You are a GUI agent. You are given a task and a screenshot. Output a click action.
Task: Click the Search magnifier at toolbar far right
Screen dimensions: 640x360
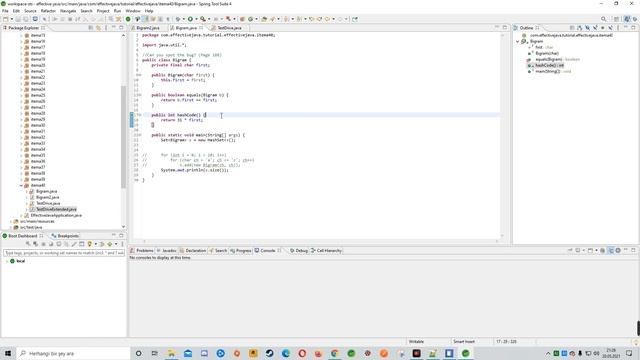pyautogui.click(x=603, y=19)
